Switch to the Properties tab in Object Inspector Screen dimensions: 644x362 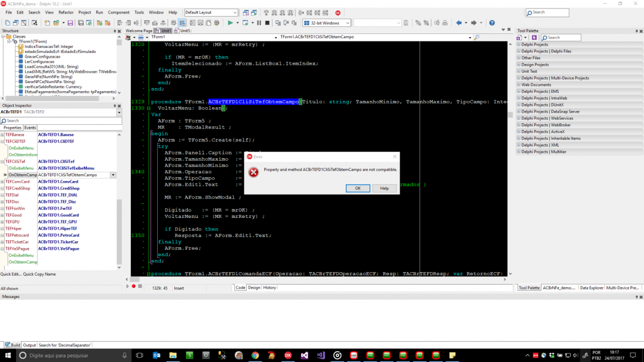coord(13,128)
